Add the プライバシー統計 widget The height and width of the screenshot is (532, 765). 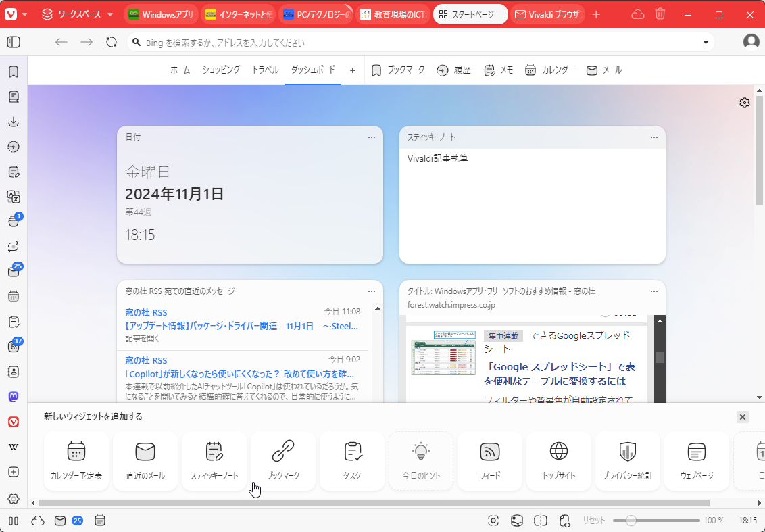click(627, 461)
